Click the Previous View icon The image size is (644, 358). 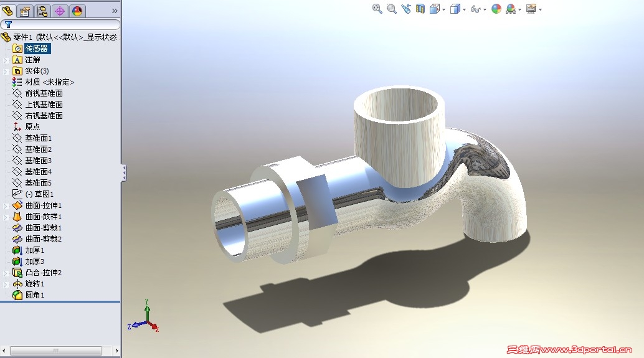pos(406,9)
